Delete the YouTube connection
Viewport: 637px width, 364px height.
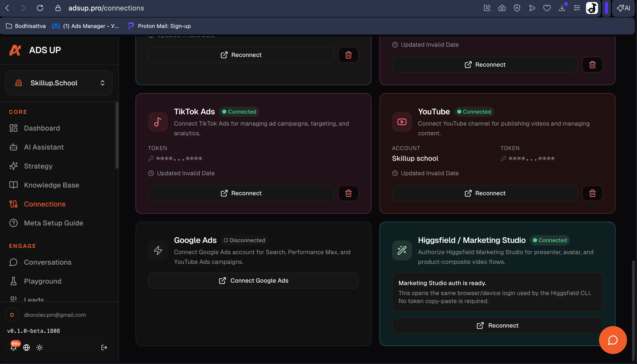pyautogui.click(x=592, y=193)
